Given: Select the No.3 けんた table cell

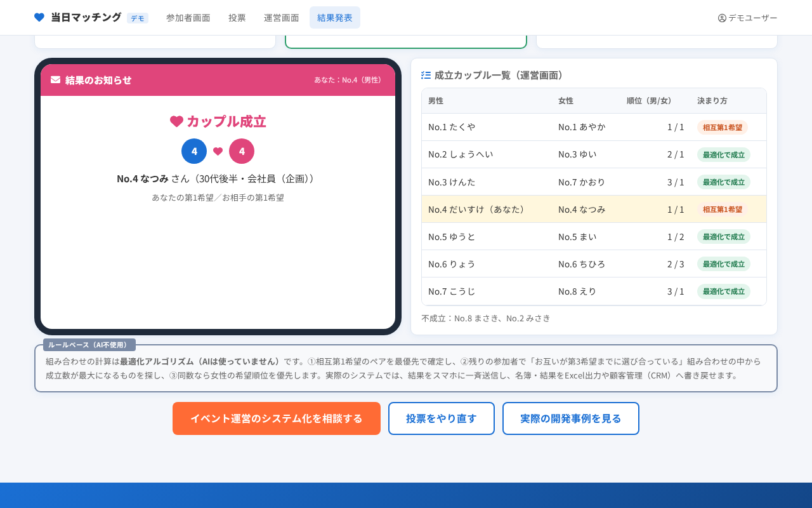Looking at the screenshot, I should pyautogui.click(x=487, y=182).
